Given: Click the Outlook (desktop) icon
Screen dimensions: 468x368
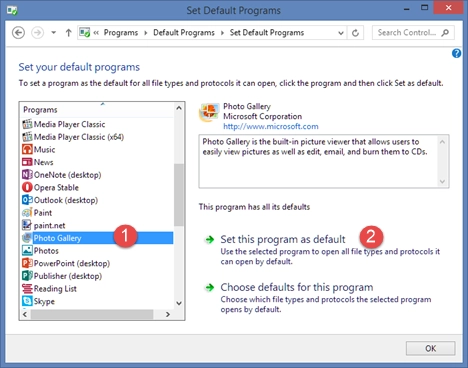Looking at the screenshot, I should [x=27, y=200].
